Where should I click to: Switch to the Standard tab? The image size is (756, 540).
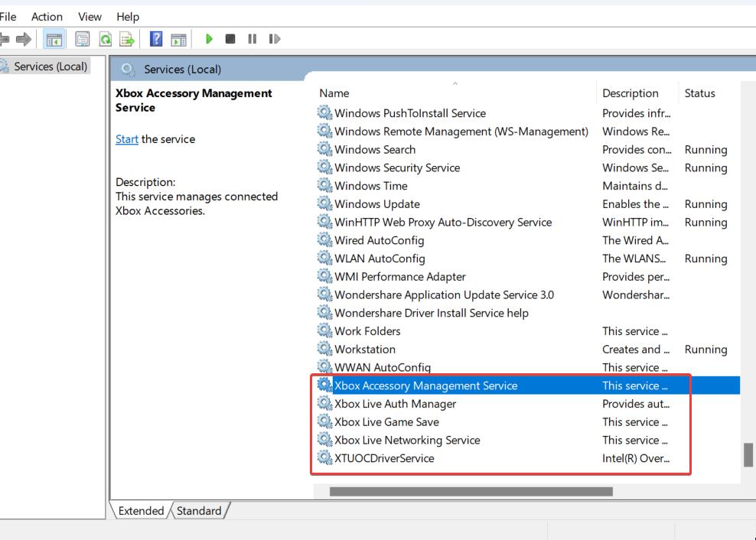point(199,511)
